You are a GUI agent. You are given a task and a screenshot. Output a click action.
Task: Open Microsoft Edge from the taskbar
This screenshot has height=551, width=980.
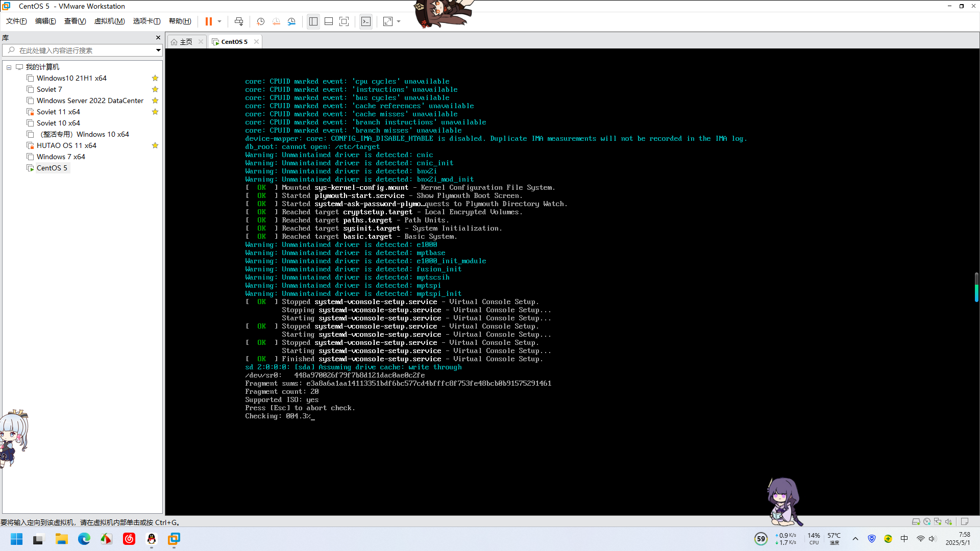click(84, 539)
